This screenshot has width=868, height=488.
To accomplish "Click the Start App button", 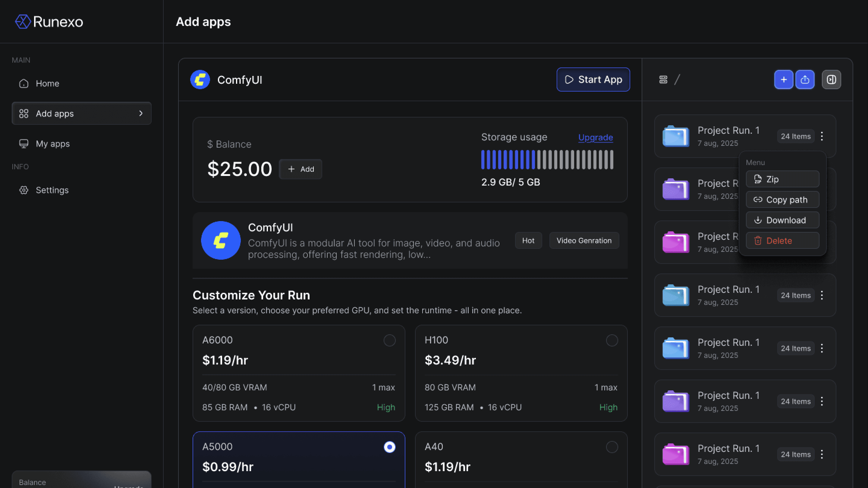I will pyautogui.click(x=593, y=80).
